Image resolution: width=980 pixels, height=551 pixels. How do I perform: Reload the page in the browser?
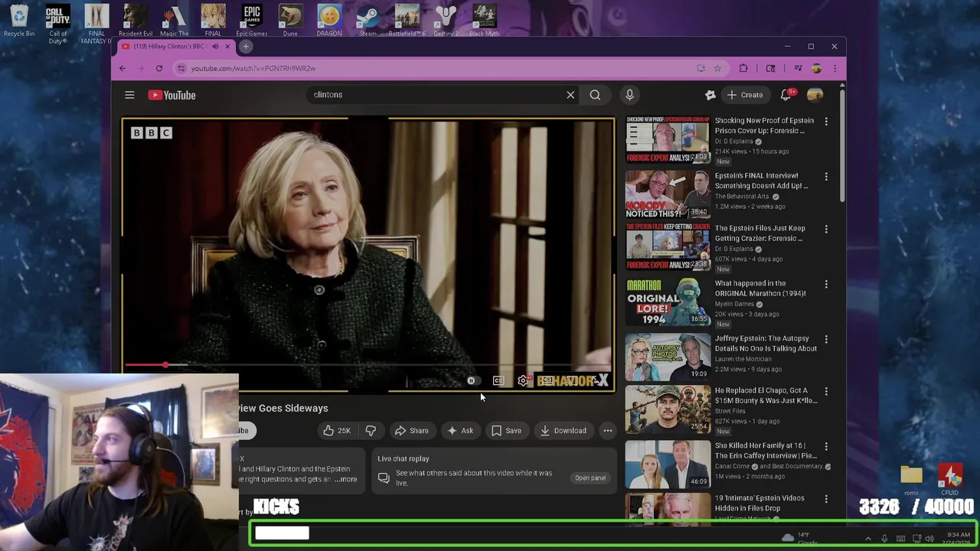click(159, 68)
